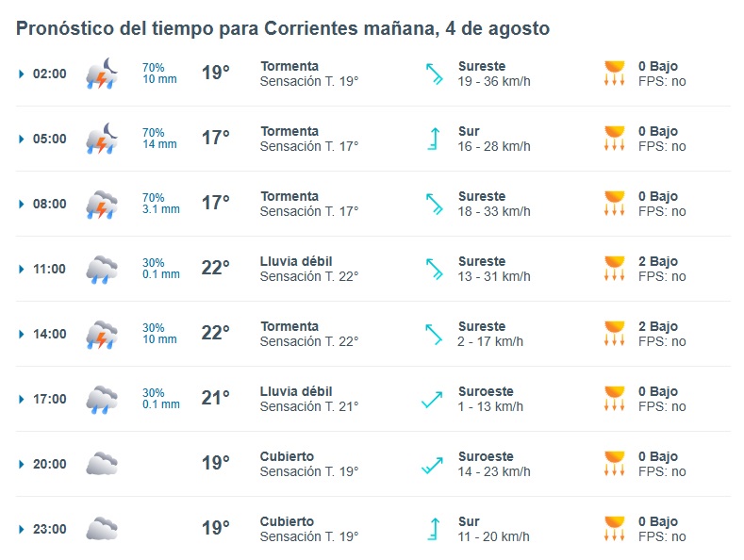Click the UV index sun icon at 14:00

tap(615, 333)
